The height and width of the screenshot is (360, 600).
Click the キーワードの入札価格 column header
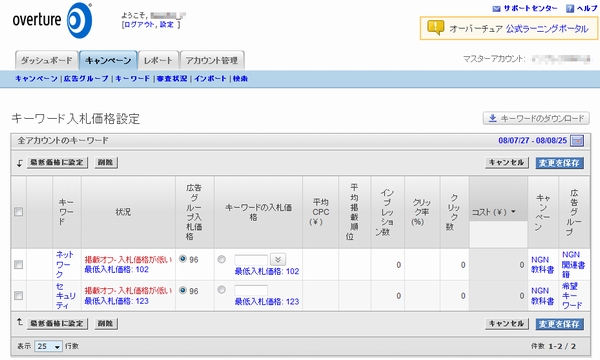pyautogui.click(x=258, y=212)
